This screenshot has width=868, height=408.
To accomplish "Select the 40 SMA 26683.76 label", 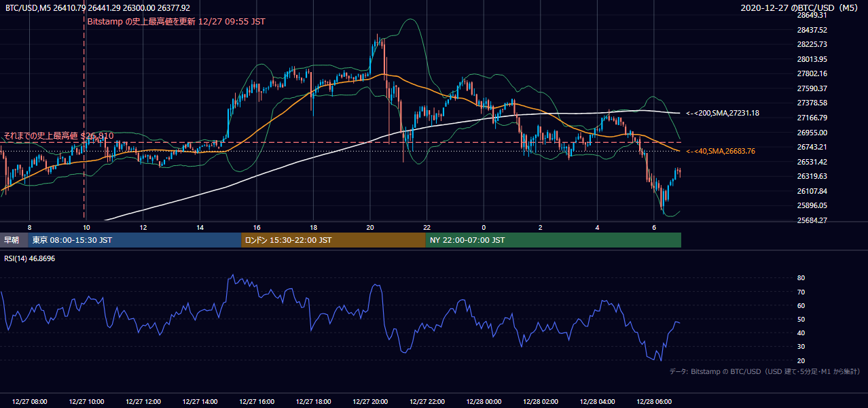I will click(x=721, y=151).
